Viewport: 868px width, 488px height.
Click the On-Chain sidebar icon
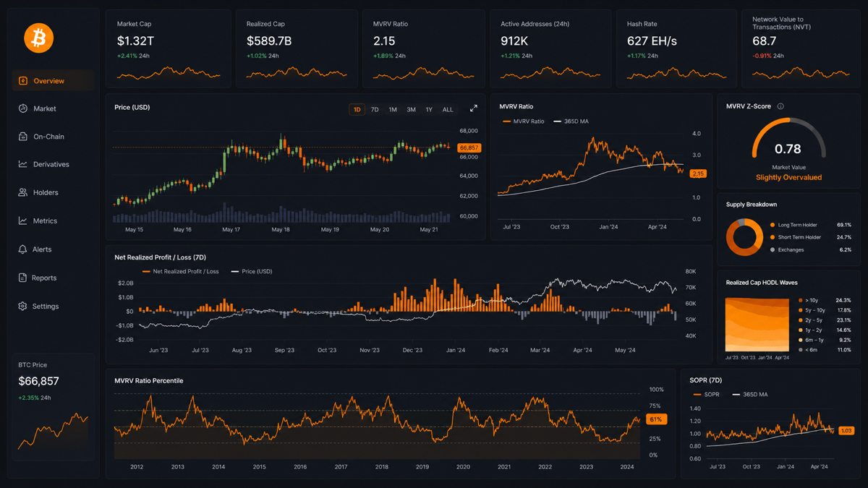(23, 137)
